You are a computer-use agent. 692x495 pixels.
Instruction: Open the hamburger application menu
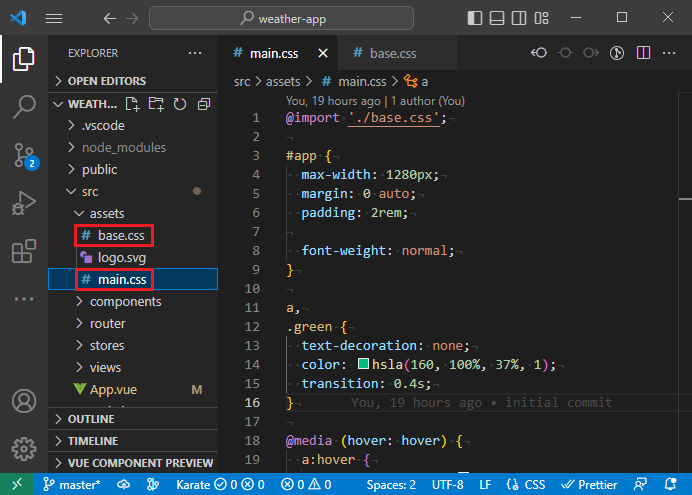pyautogui.click(x=54, y=18)
